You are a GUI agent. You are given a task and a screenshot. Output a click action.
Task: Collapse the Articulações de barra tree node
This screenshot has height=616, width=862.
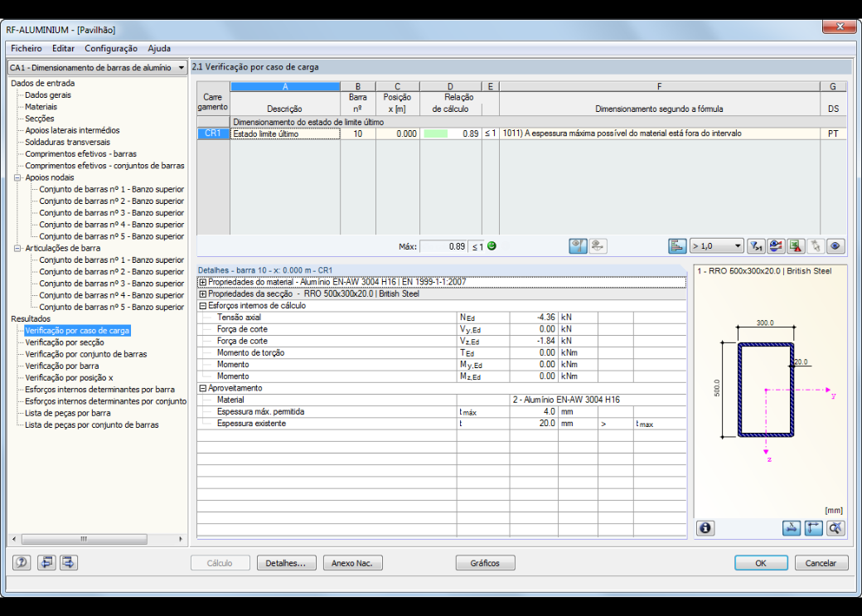pos(17,248)
